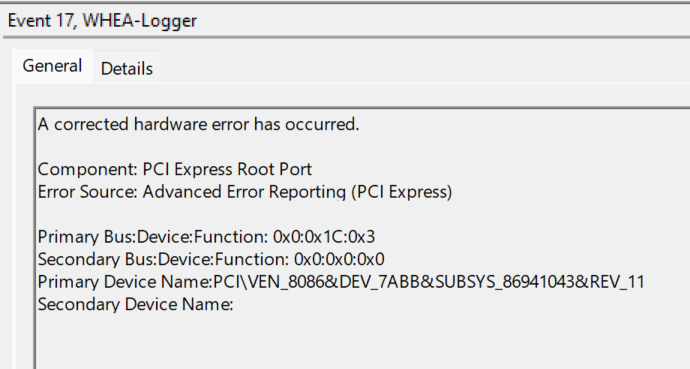
Task: Click the 'Primary Bus:Device:Function:' label
Action: (153, 237)
